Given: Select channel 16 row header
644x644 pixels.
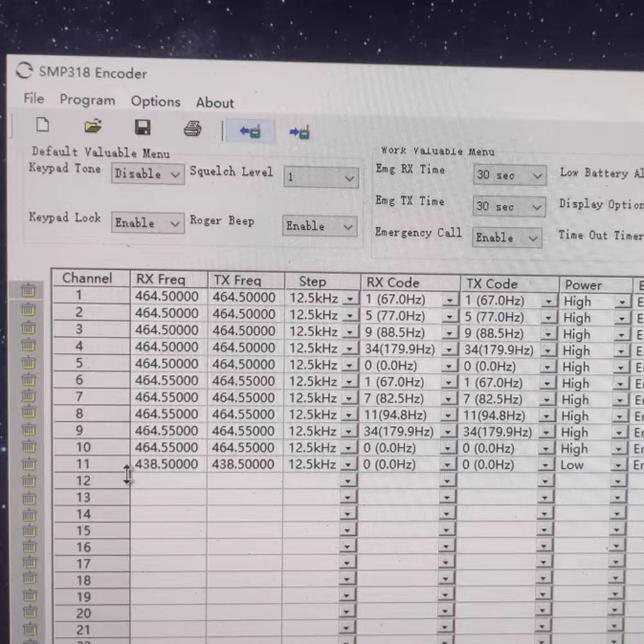Looking at the screenshot, I should pos(91,547).
